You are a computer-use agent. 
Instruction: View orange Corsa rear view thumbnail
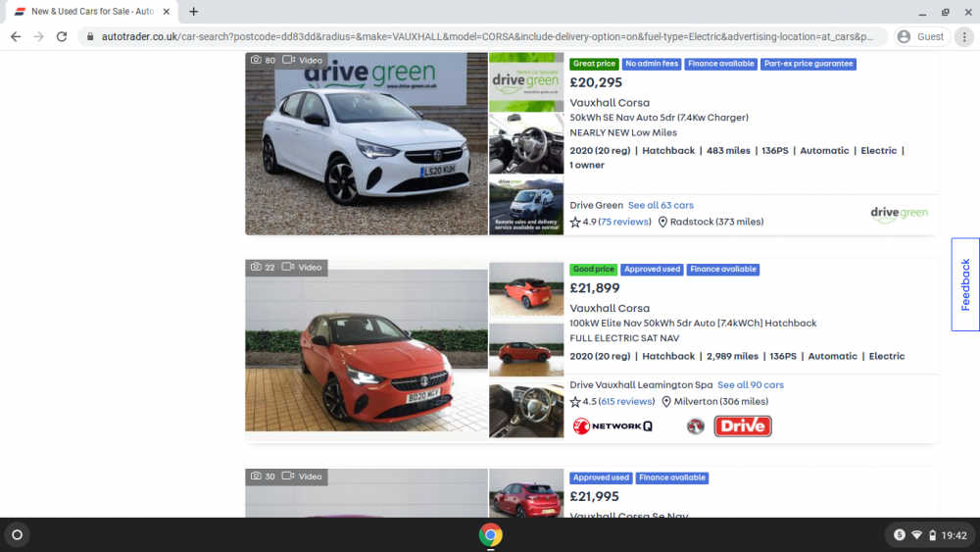[526, 289]
